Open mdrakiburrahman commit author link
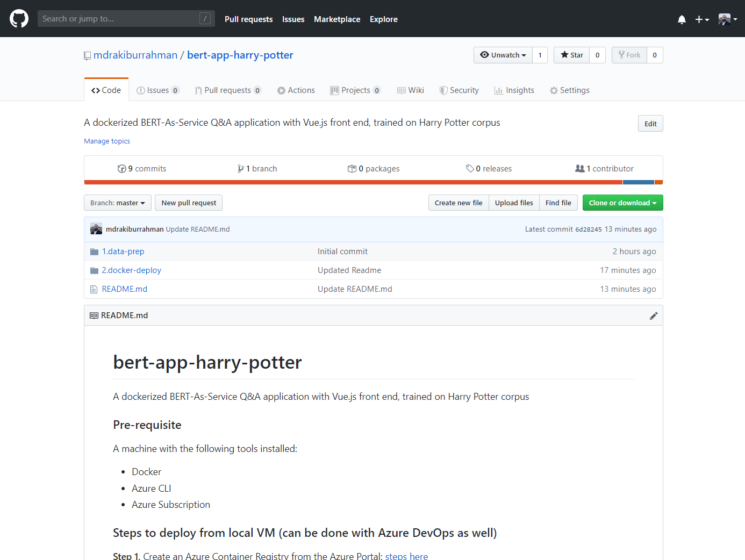The height and width of the screenshot is (560, 745). (134, 229)
